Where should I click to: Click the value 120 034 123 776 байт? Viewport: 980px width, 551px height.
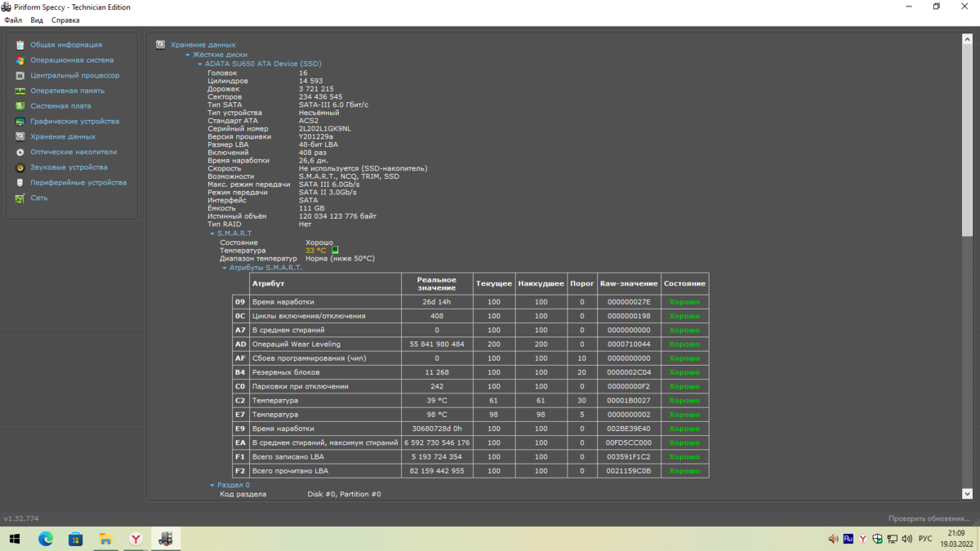point(338,216)
